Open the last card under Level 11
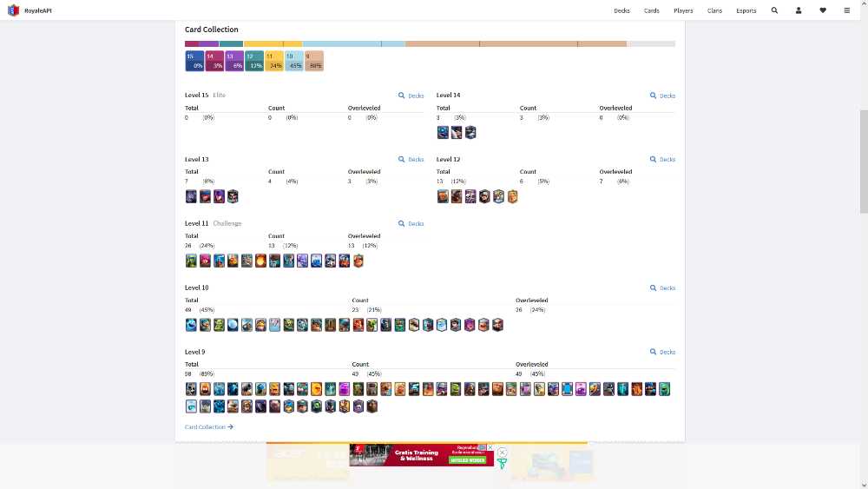The image size is (868, 489). coord(358,261)
